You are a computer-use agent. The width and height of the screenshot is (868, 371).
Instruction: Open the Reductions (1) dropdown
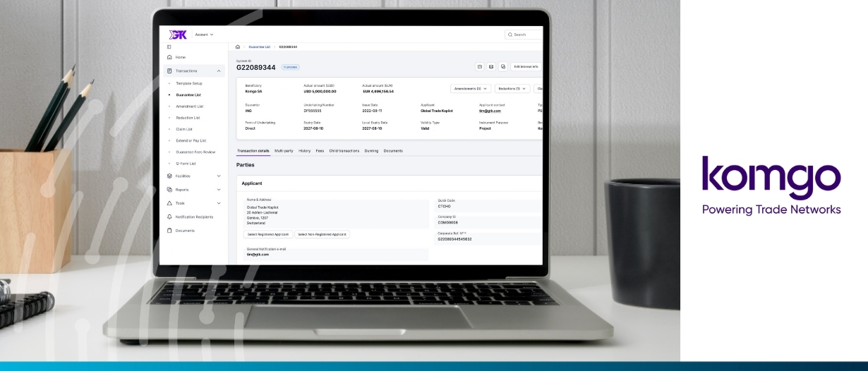click(x=512, y=88)
